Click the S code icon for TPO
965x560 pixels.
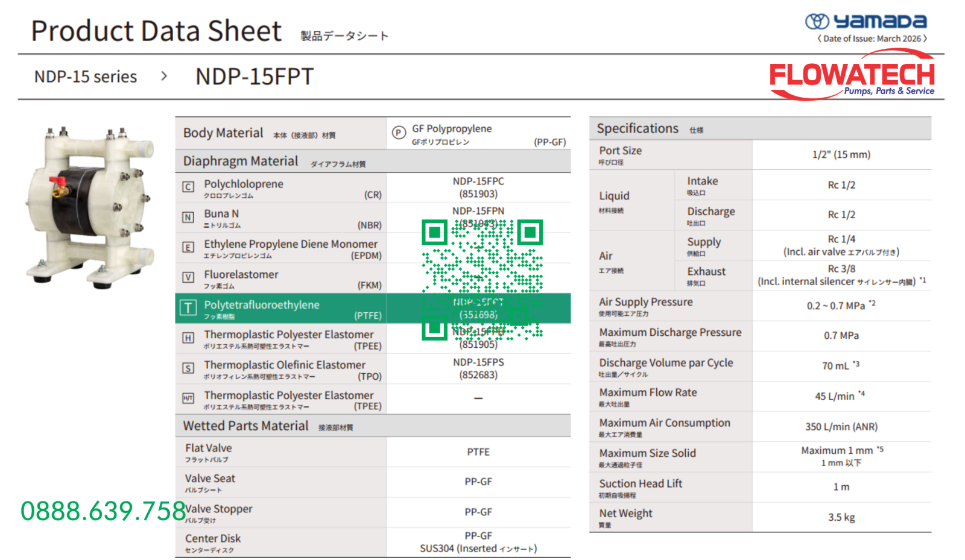[x=188, y=368]
